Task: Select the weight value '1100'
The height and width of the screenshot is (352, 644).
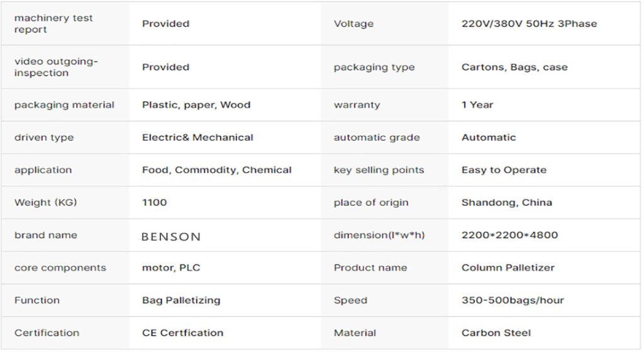Action: click(155, 203)
